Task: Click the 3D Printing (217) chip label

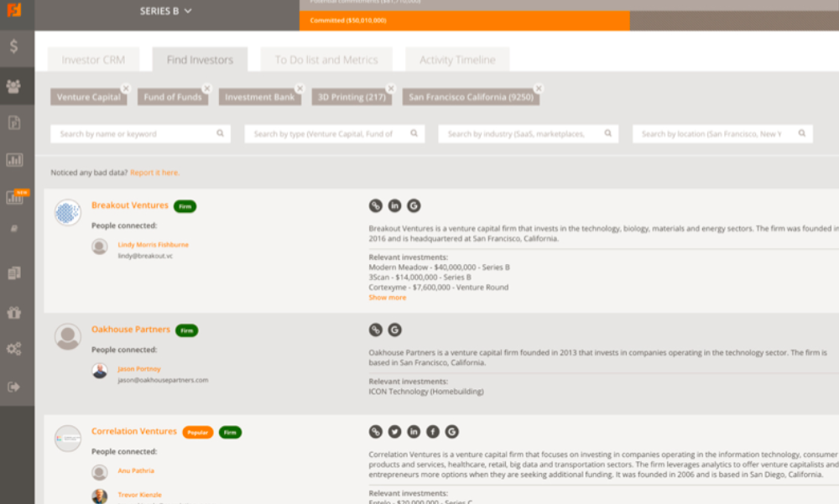Action: [x=352, y=96]
